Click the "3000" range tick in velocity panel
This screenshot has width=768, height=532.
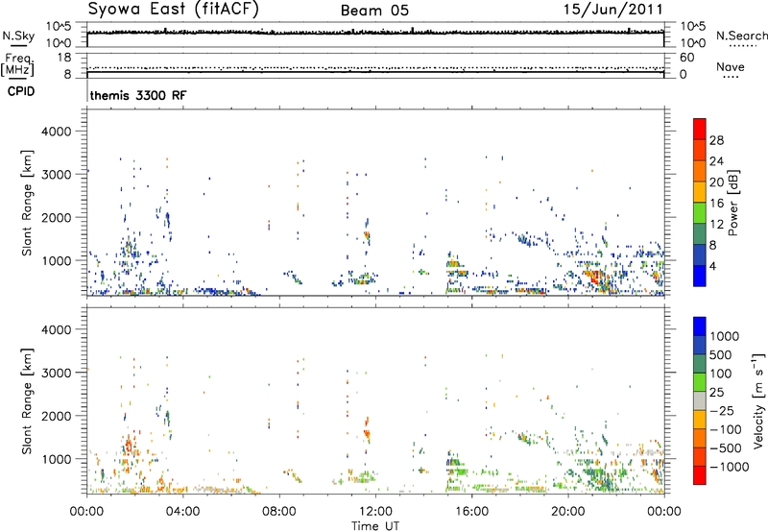57,373
